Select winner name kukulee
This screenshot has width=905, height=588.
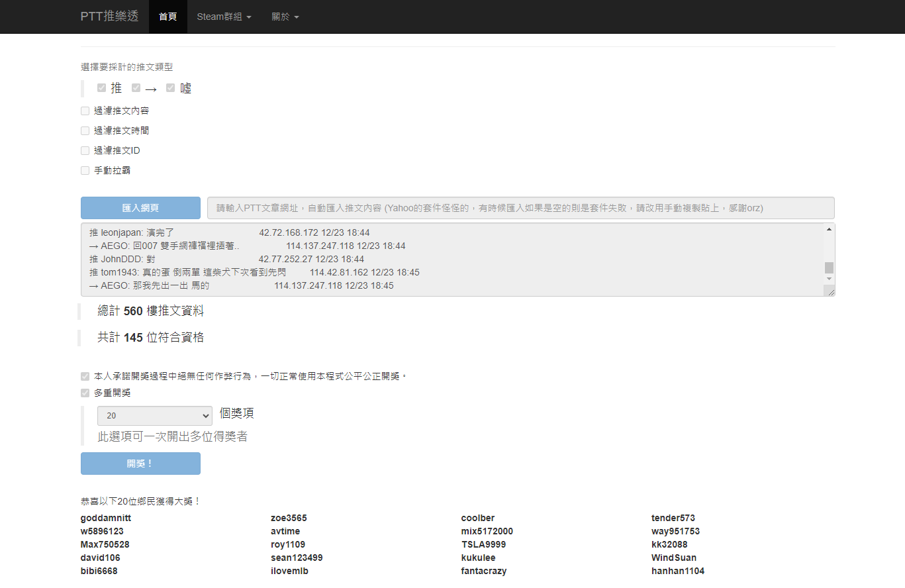tap(478, 558)
